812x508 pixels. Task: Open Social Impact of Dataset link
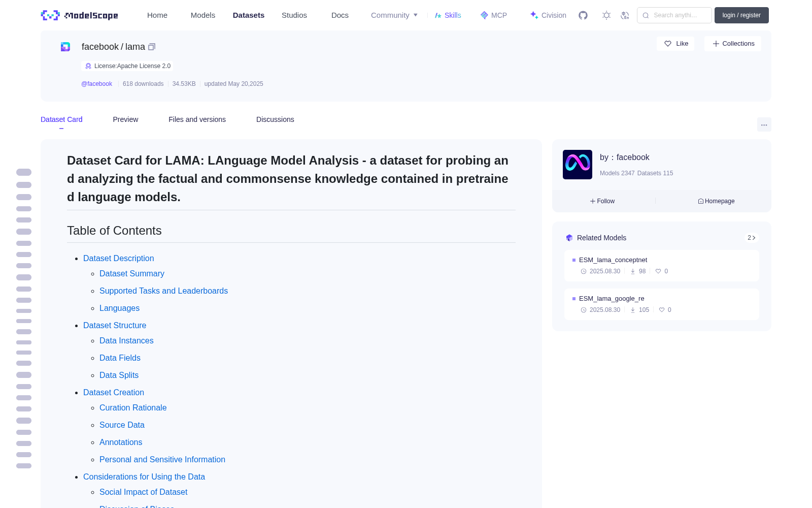143,492
